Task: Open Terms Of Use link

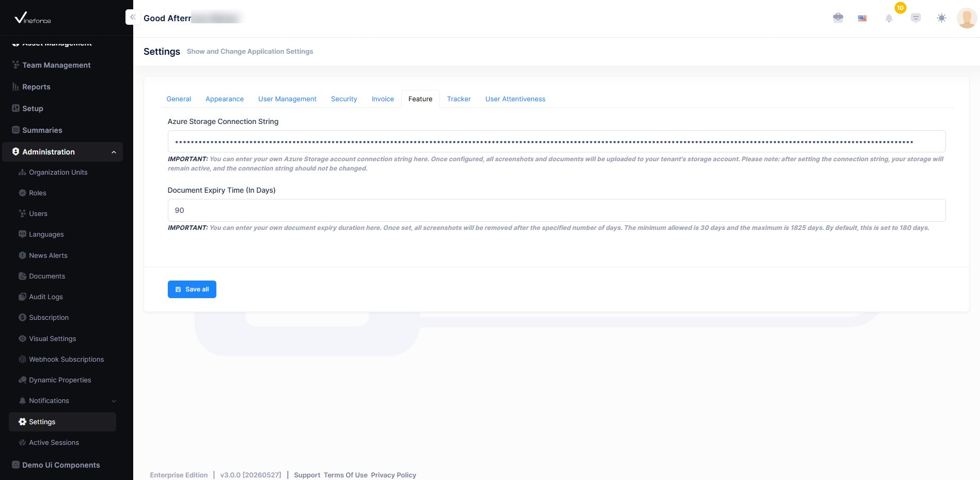Action: [345, 475]
